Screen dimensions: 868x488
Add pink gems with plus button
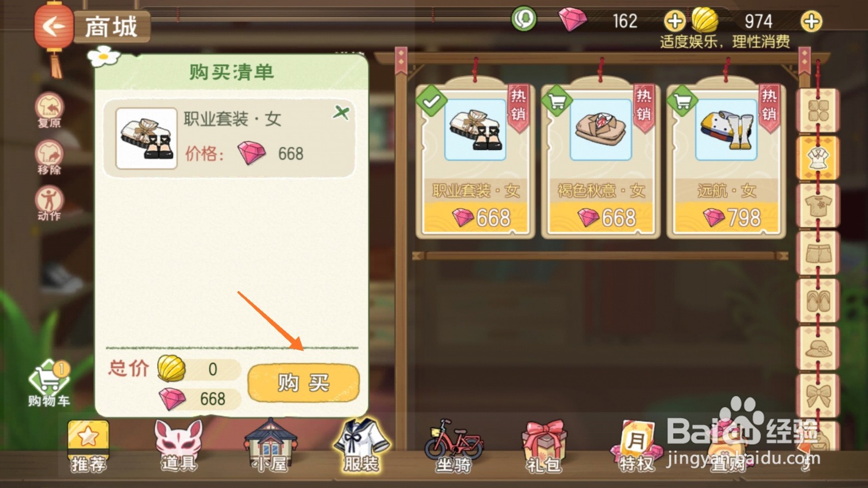coord(674,21)
